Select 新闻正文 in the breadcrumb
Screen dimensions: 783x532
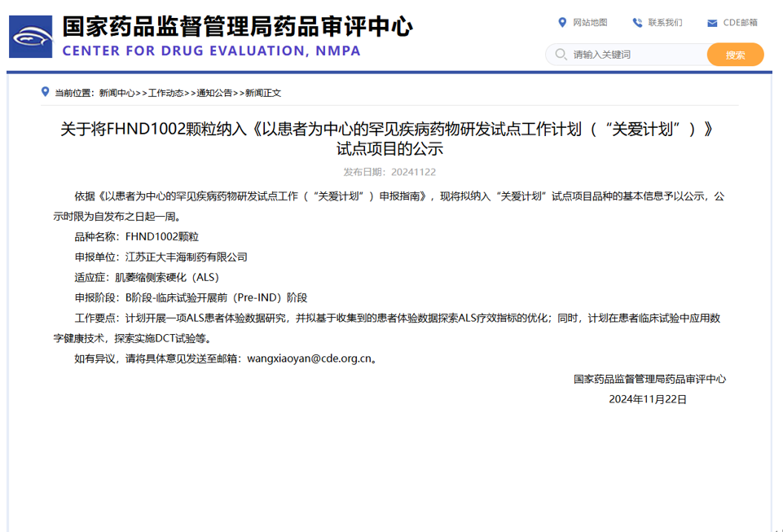pos(263,93)
